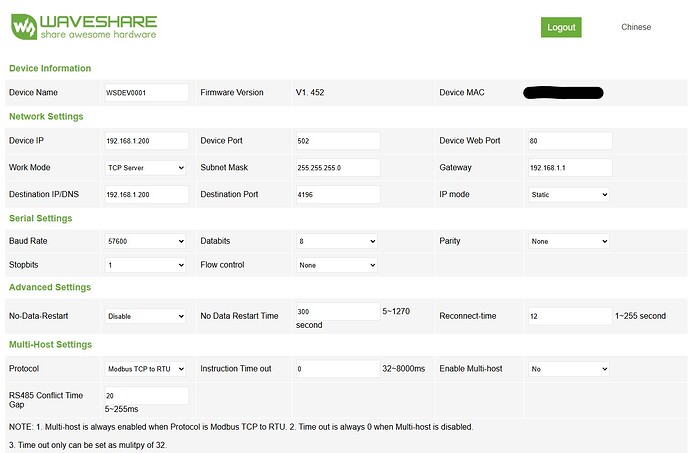Open the Stopbits dropdown

tap(145, 265)
